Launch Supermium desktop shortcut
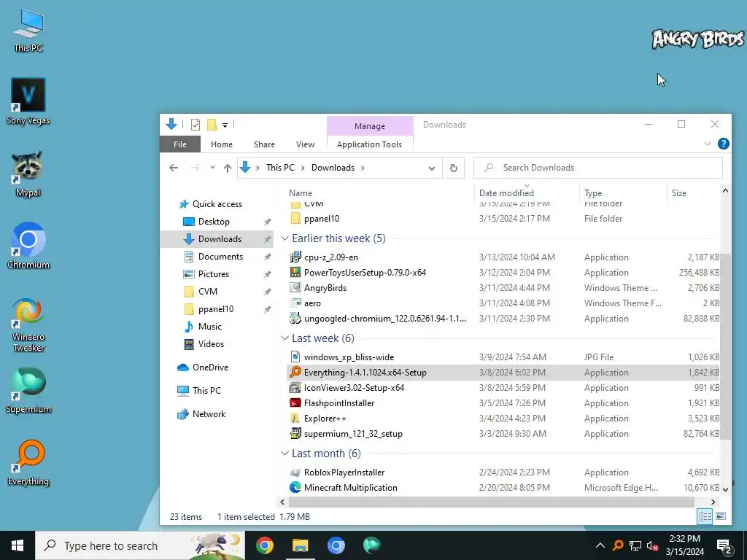 (28, 391)
